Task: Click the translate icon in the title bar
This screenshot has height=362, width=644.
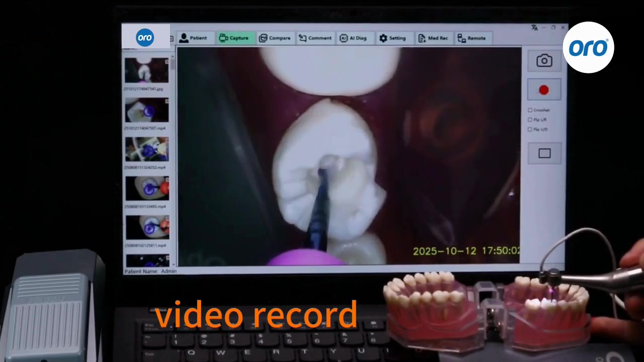Action: pyautogui.click(x=534, y=28)
